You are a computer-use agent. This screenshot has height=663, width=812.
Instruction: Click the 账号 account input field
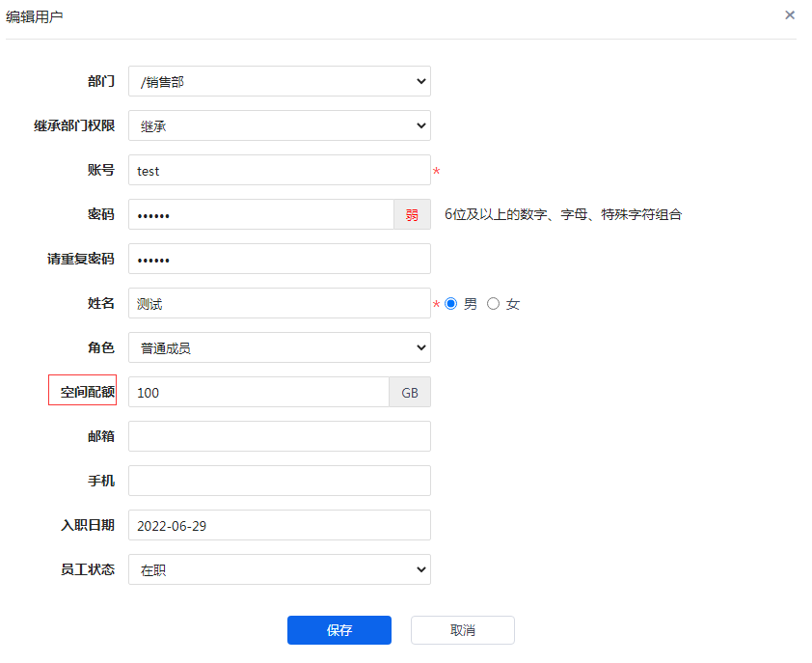[279, 171]
